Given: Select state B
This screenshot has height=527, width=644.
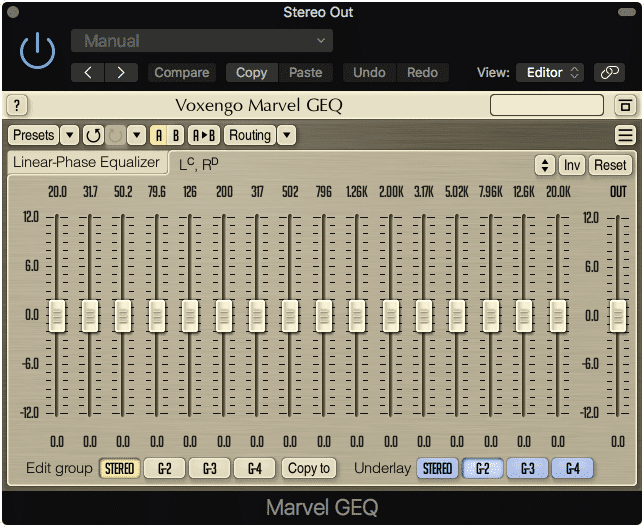Looking at the screenshot, I should click(176, 135).
